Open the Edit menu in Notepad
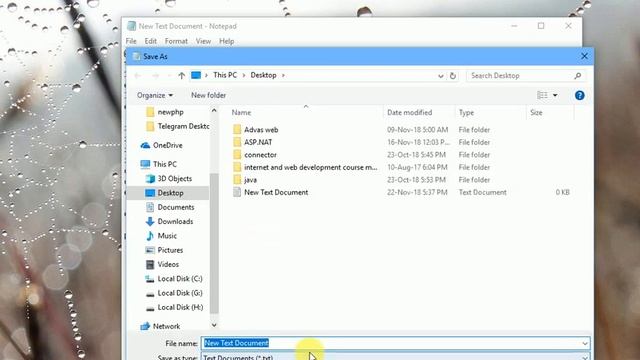Viewport: 640px width, 360px height. 151,41
